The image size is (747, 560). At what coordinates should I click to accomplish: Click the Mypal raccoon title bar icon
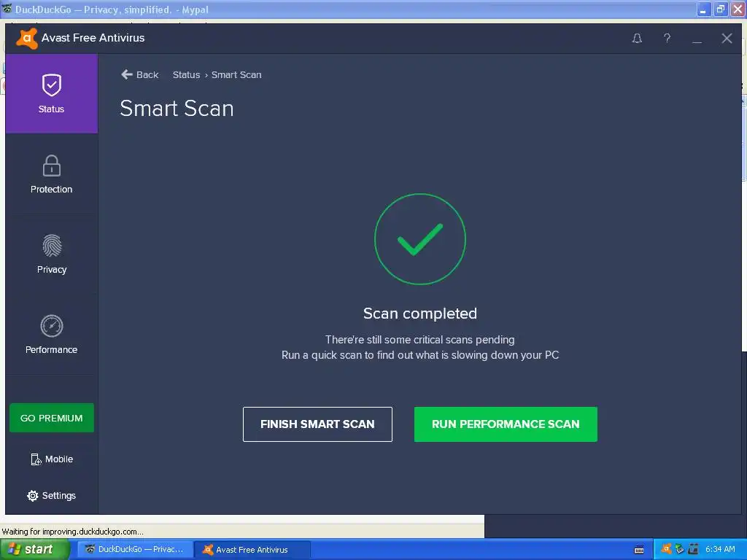click(7, 9)
